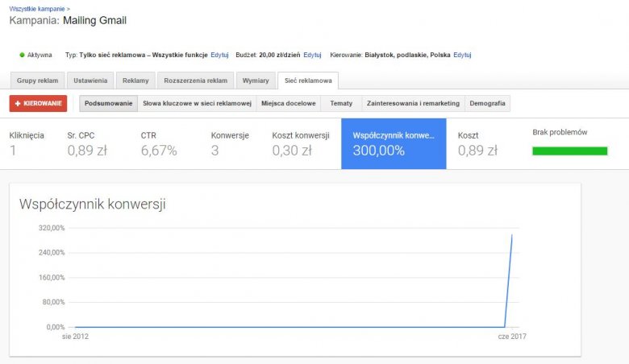Screen dimensions: 629x364
Task: Select the Wymiary tab
Action: (x=256, y=81)
